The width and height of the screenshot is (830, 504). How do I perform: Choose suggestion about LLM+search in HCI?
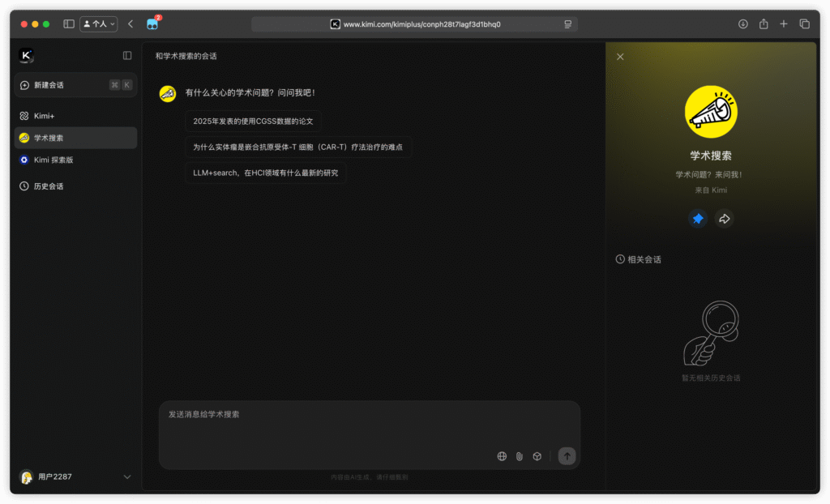click(x=266, y=173)
